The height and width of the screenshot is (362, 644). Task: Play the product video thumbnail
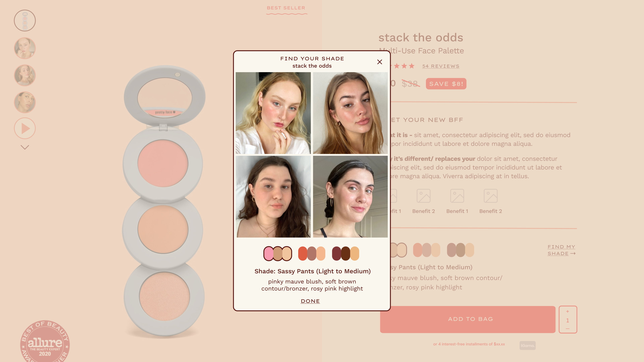25,128
